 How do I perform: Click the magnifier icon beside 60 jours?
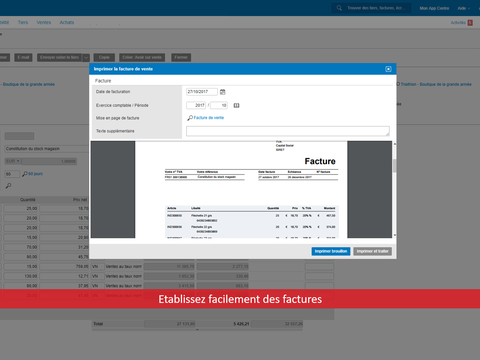click(x=25, y=174)
